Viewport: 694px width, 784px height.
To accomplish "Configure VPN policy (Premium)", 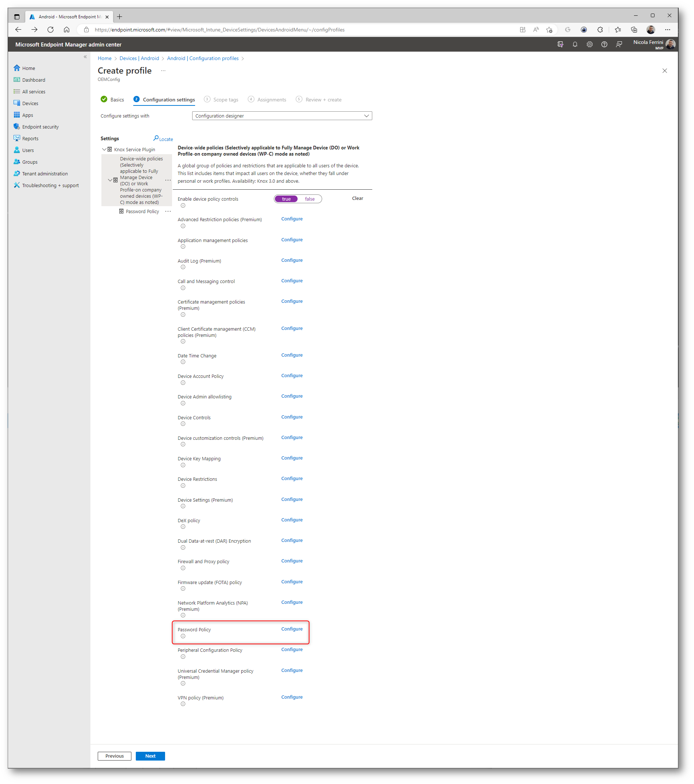I will [x=292, y=697].
